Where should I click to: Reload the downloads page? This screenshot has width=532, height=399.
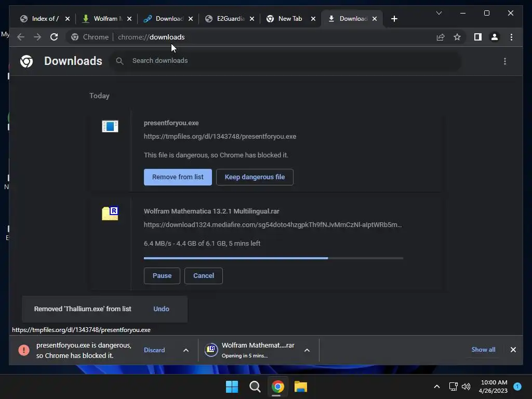[54, 37]
